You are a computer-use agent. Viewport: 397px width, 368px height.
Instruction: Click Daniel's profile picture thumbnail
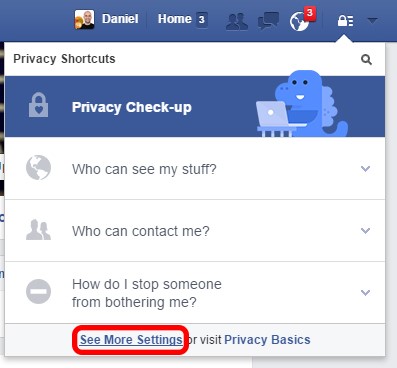click(x=84, y=19)
